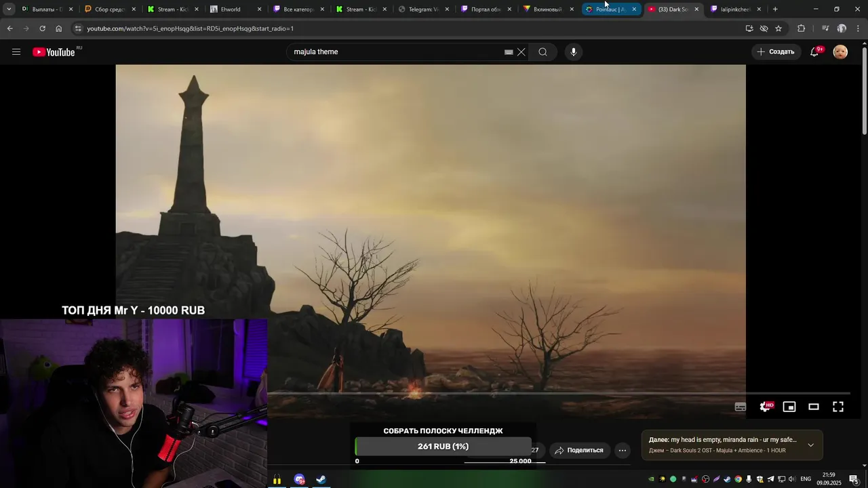Open the Windows notification center
Image resolution: width=868 pixels, height=488 pixels.
click(x=854, y=479)
